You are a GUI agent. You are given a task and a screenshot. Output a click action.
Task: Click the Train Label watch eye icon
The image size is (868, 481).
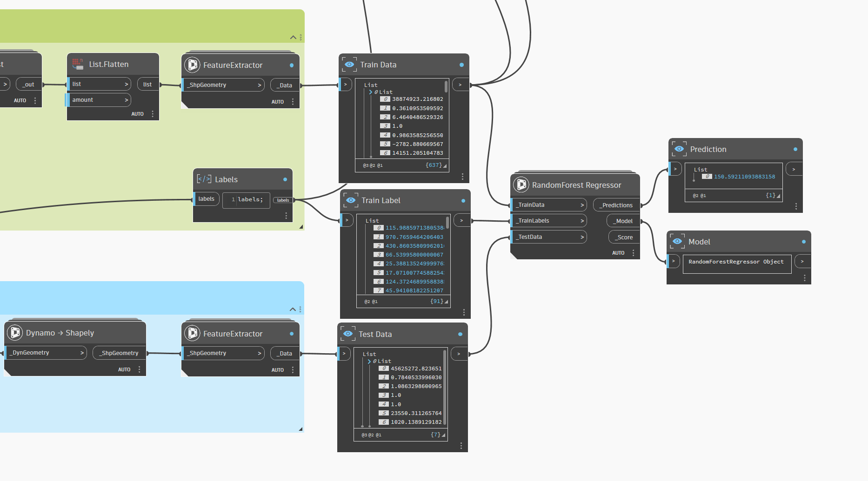(351, 200)
